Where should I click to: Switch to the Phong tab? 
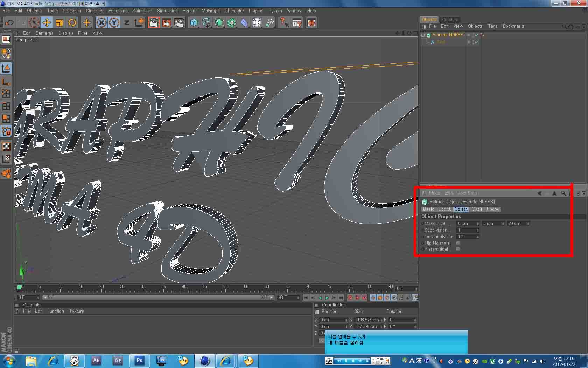coord(493,209)
